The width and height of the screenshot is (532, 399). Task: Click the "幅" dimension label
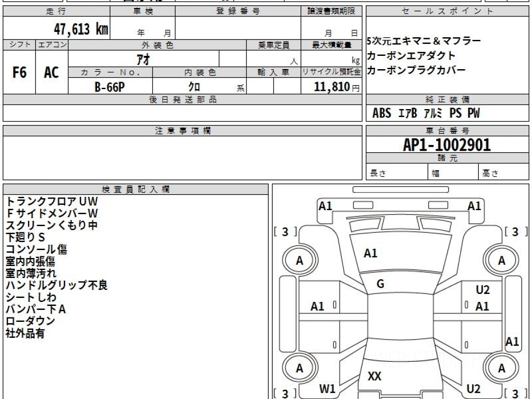[x=436, y=174]
